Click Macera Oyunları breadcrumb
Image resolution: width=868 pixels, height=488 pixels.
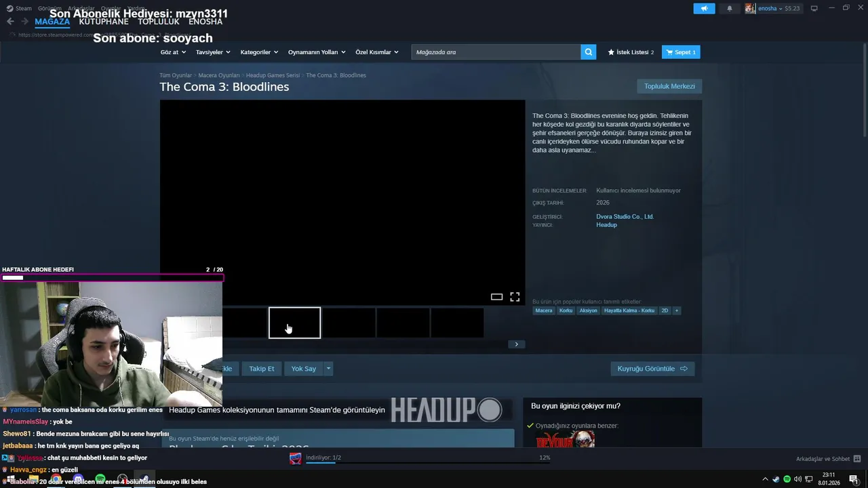[219, 75]
